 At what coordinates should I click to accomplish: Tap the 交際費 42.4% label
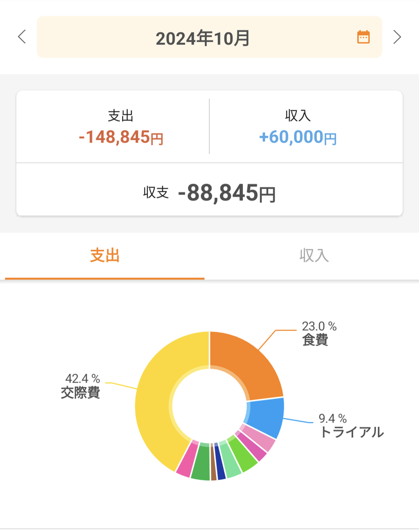81,386
